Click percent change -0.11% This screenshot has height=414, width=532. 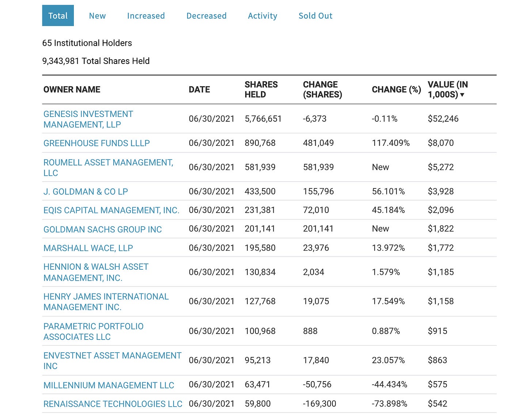coord(384,119)
